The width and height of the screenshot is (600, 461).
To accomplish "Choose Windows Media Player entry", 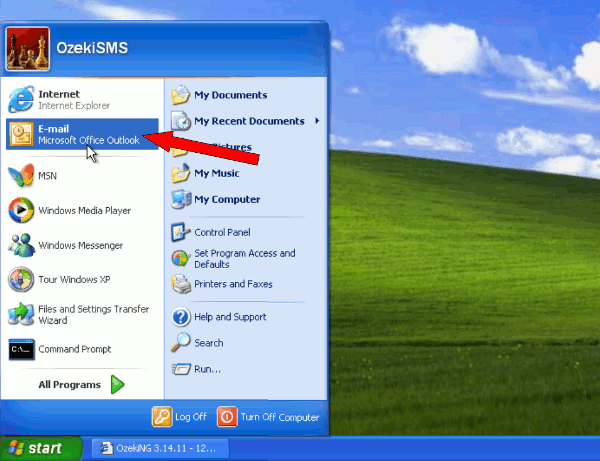I will [82, 210].
